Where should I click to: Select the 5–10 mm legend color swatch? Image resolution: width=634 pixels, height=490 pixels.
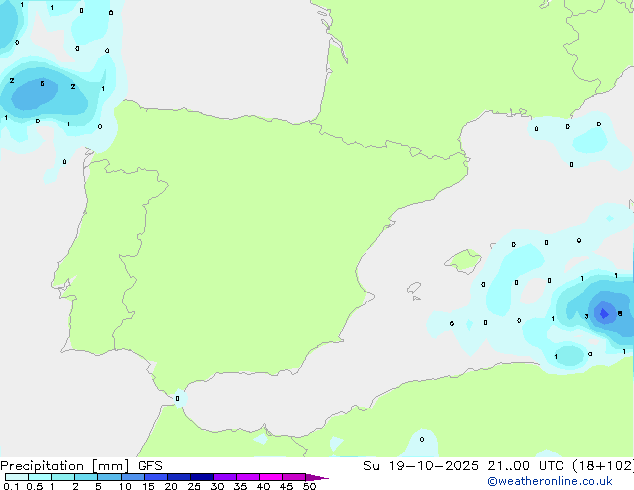(x=109, y=477)
